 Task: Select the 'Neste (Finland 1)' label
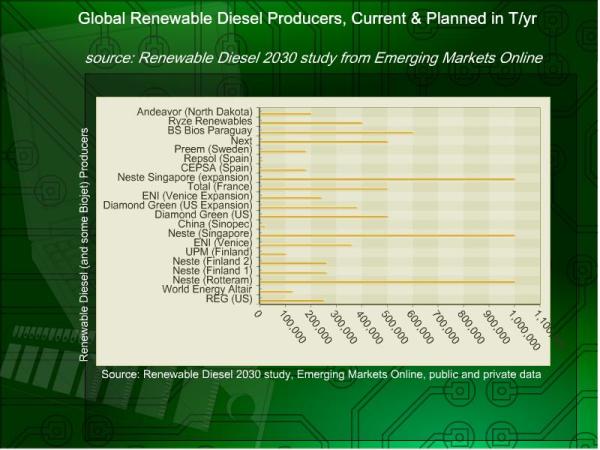(x=212, y=271)
